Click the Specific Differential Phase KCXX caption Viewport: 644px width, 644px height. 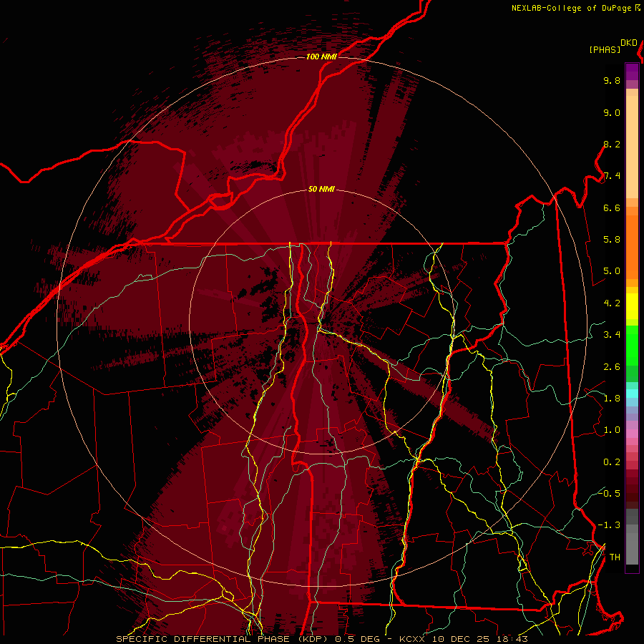point(321,639)
